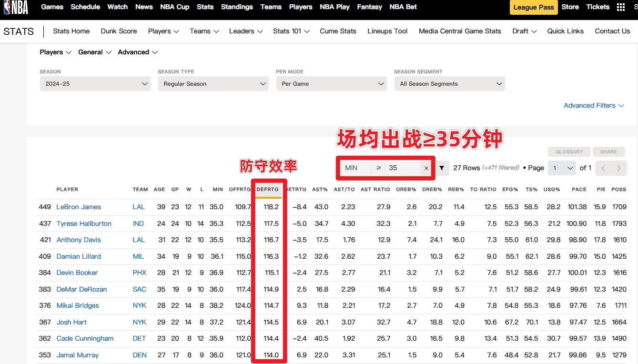This screenshot has width=638, height=364.
Task: Expand the Season 2024-25 dropdown
Action: pos(95,84)
